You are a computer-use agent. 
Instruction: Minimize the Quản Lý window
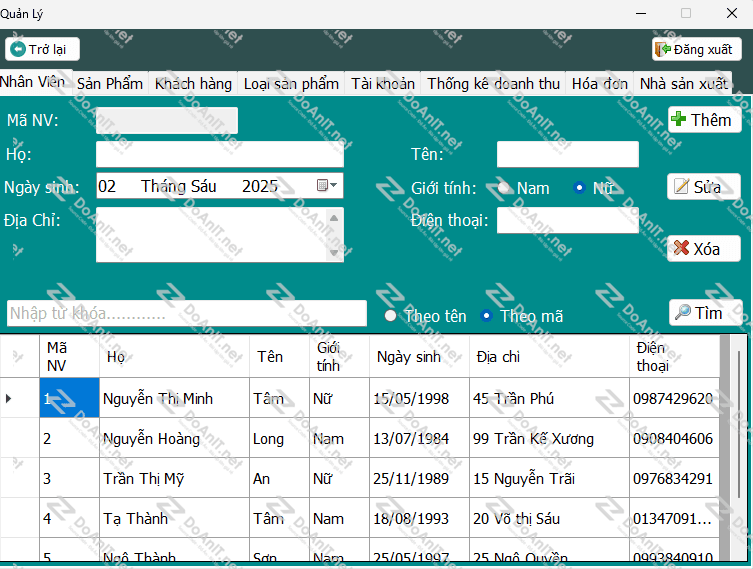point(641,13)
